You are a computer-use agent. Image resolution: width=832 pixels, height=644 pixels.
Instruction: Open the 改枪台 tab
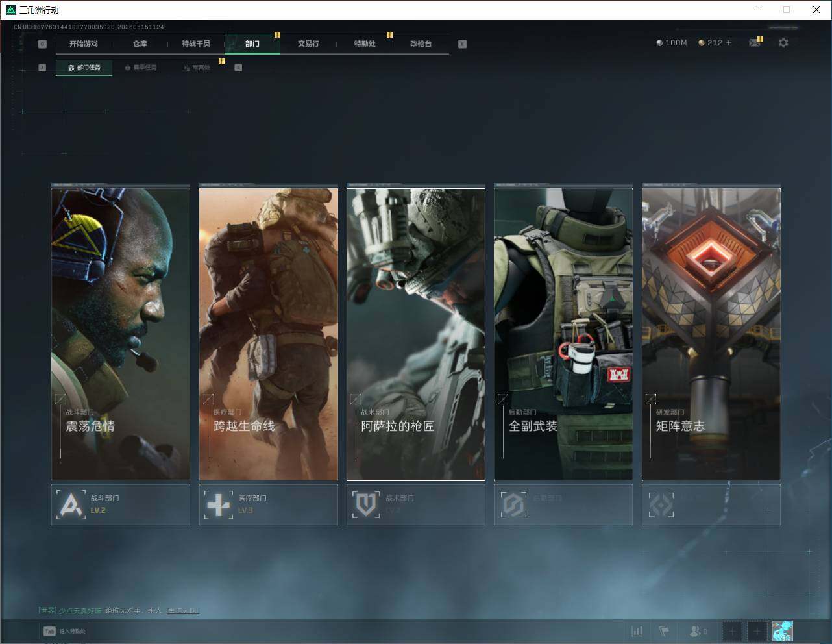click(x=421, y=43)
